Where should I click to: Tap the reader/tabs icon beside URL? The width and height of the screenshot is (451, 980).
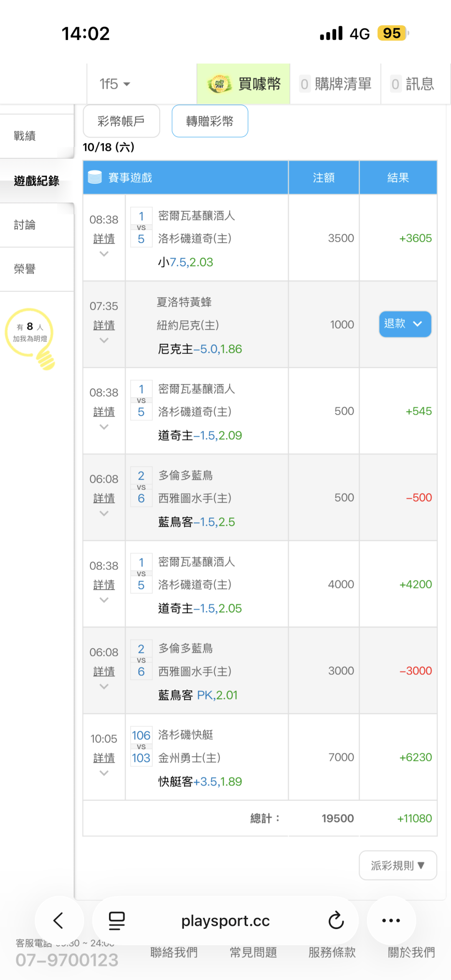pos(117,920)
